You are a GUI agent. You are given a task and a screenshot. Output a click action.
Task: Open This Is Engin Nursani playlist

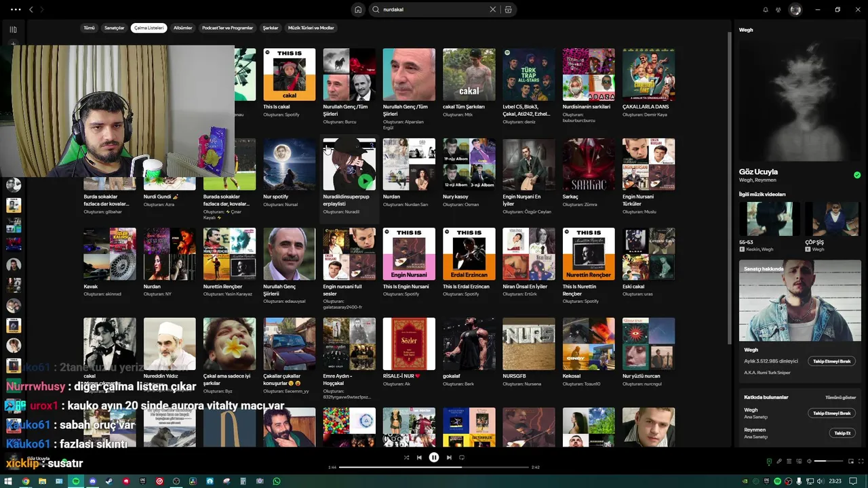(409, 262)
